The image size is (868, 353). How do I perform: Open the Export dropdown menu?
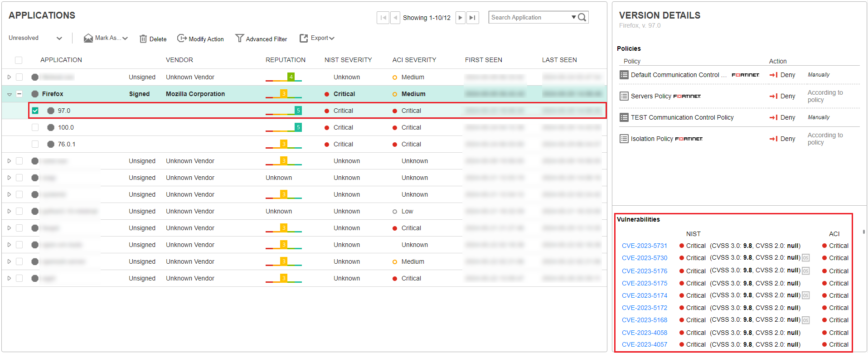[317, 38]
